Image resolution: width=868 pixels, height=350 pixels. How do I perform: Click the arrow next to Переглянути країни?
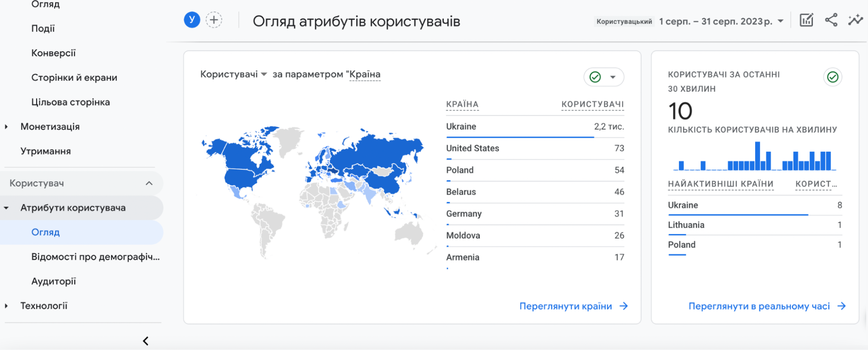(624, 306)
